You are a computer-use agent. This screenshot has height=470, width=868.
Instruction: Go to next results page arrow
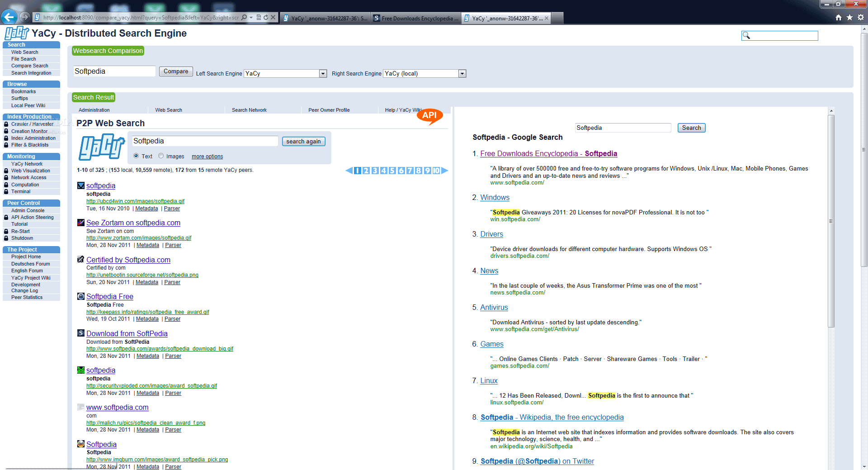(x=445, y=171)
